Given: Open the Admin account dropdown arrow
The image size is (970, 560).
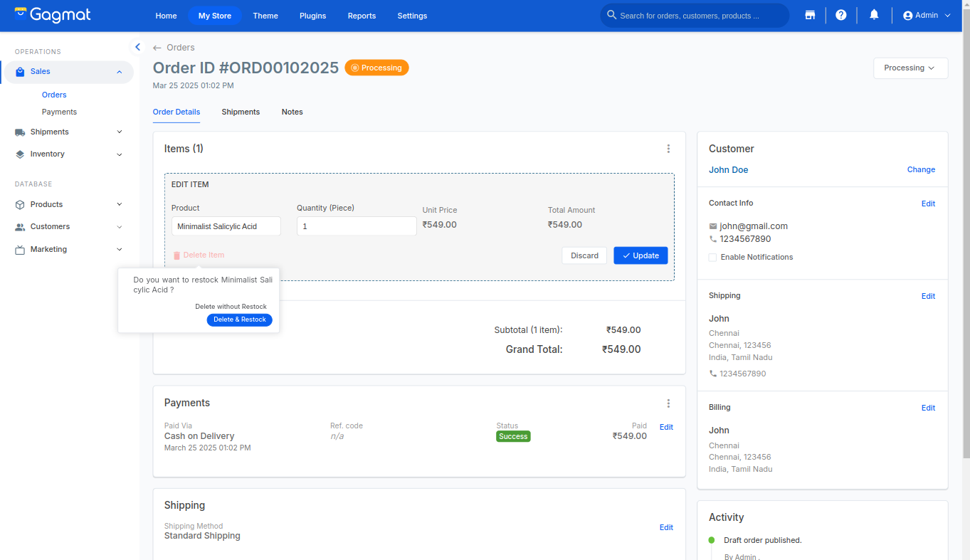Looking at the screenshot, I should 947,16.
